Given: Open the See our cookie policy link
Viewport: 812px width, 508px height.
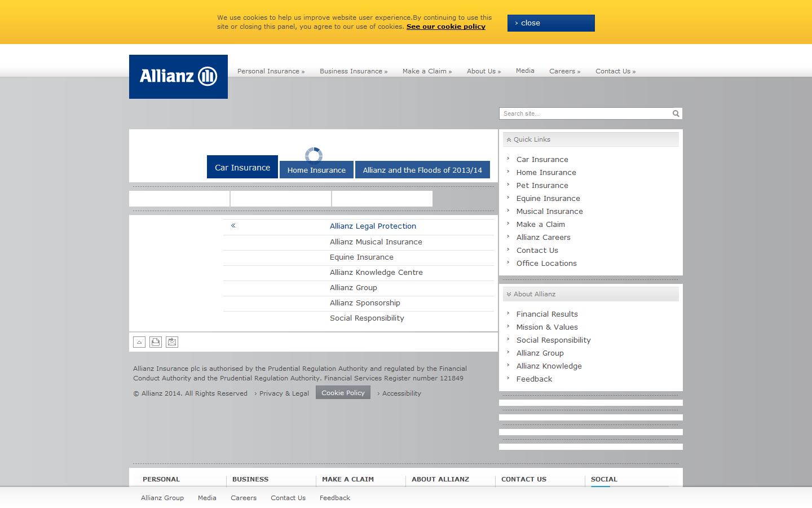Looking at the screenshot, I should 446,27.
